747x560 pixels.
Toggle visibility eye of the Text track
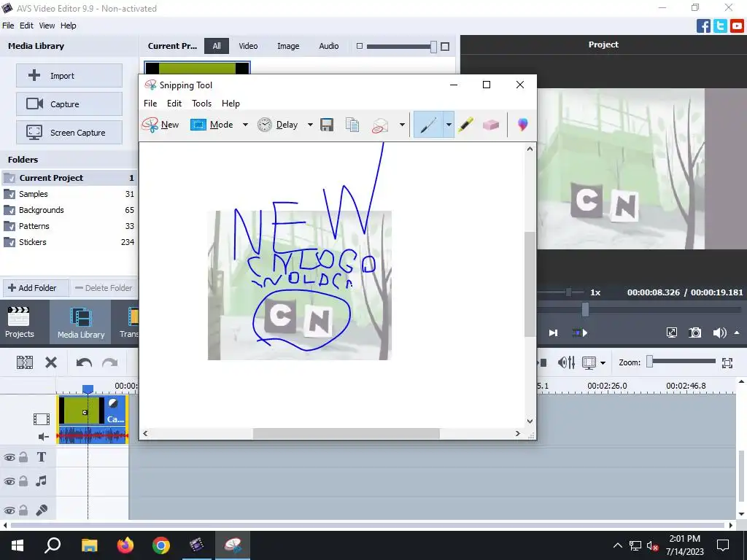[x=9, y=458]
